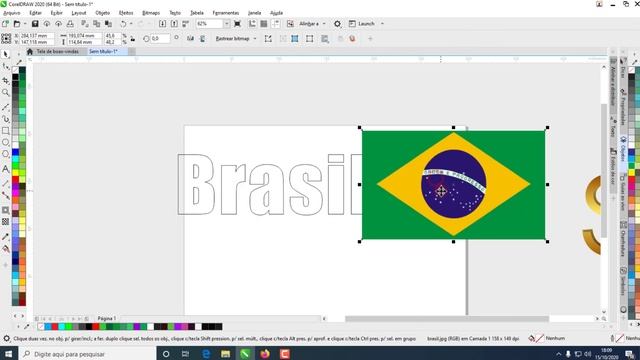Toggle Show guidelines button
Viewport: 640px width, 360px height.
pyautogui.click(x=276, y=24)
